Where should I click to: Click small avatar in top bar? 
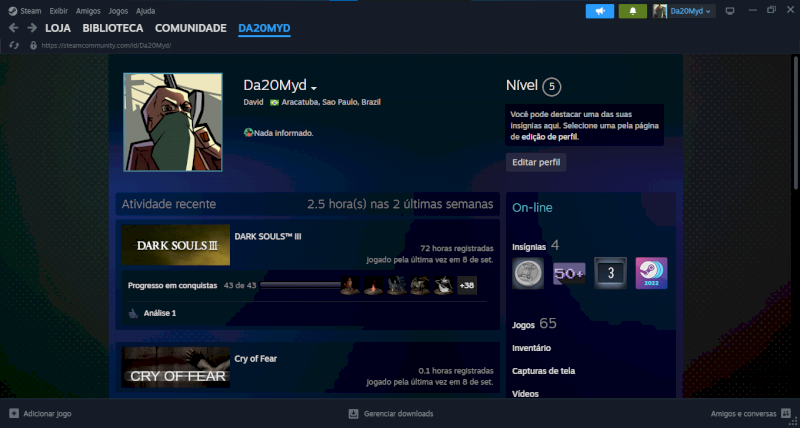[660, 11]
